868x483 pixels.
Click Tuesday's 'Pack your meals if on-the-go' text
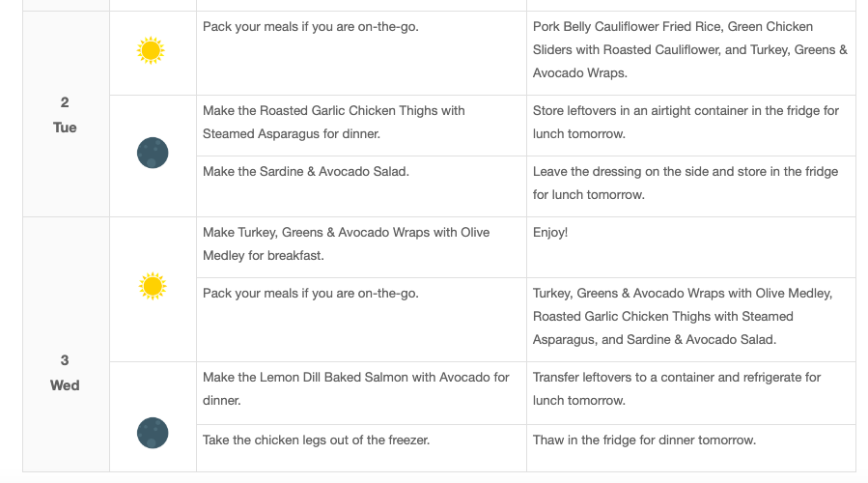311,27
